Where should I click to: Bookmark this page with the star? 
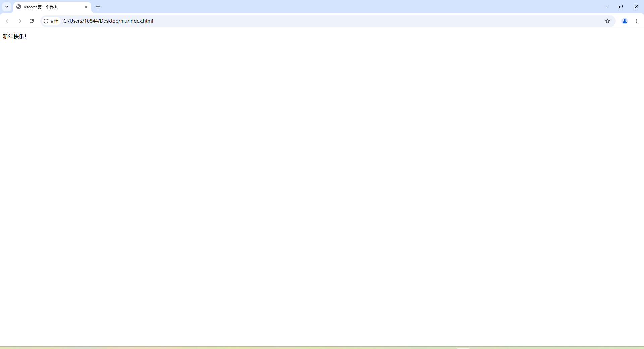pos(608,21)
